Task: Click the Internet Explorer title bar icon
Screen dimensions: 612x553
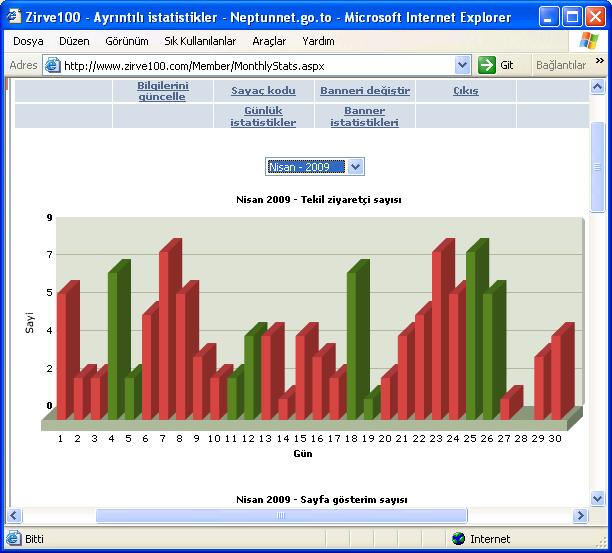Action: pos(14,17)
